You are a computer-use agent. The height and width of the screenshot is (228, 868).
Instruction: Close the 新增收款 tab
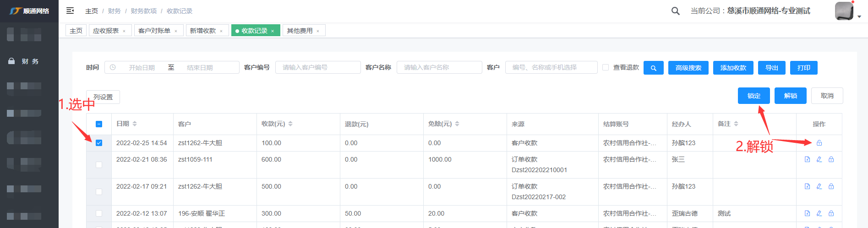(221, 31)
